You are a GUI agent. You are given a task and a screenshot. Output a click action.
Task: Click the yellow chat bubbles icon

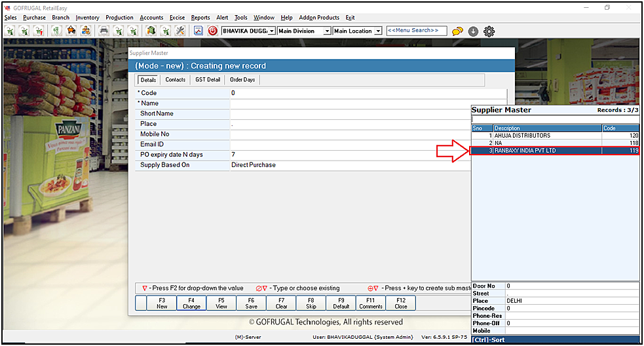[x=457, y=31]
